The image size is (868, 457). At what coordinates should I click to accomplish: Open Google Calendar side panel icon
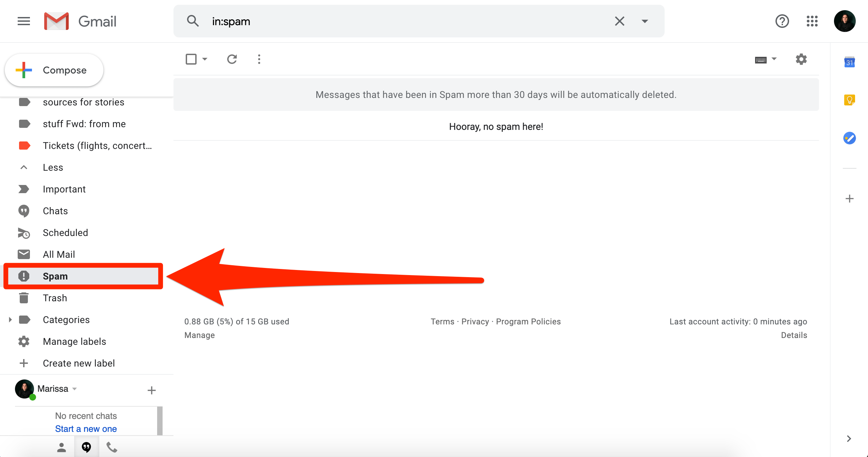(x=849, y=62)
